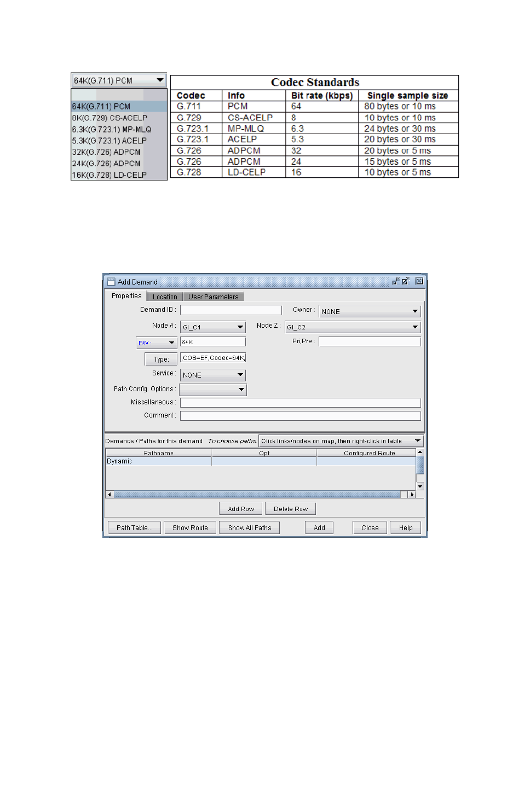
Task: Click the bandwidth field containing 64K
Action: coord(213,342)
